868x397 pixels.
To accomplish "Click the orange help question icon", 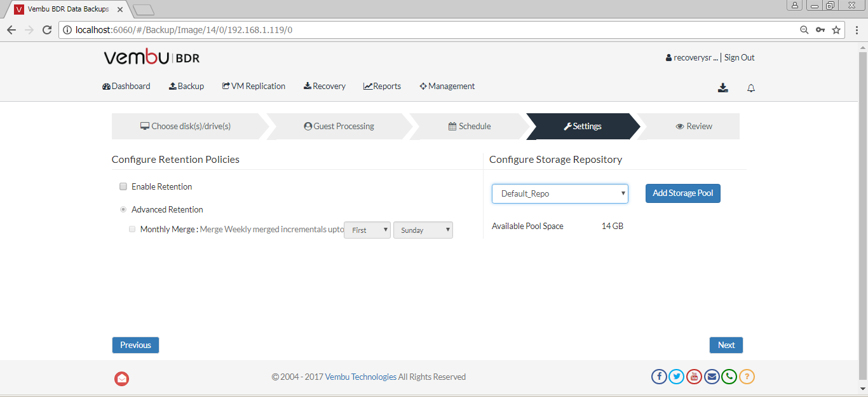I will click(747, 377).
